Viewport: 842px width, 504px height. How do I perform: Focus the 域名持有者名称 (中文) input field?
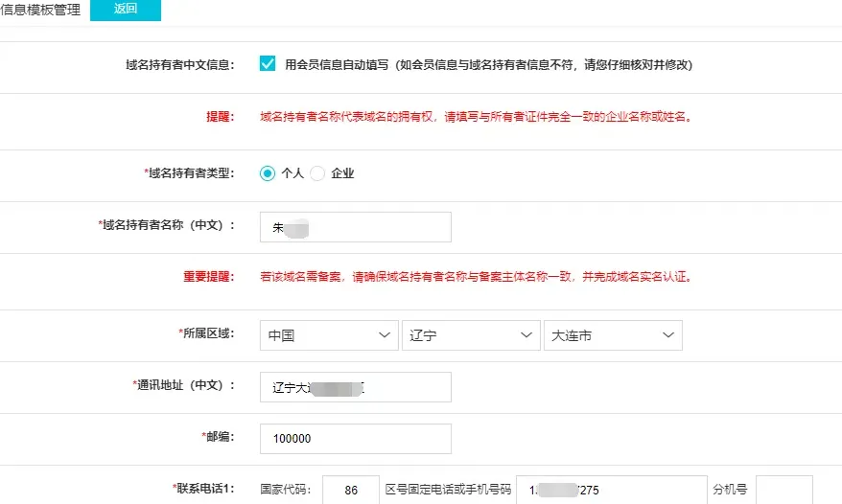pyautogui.click(x=355, y=228)
